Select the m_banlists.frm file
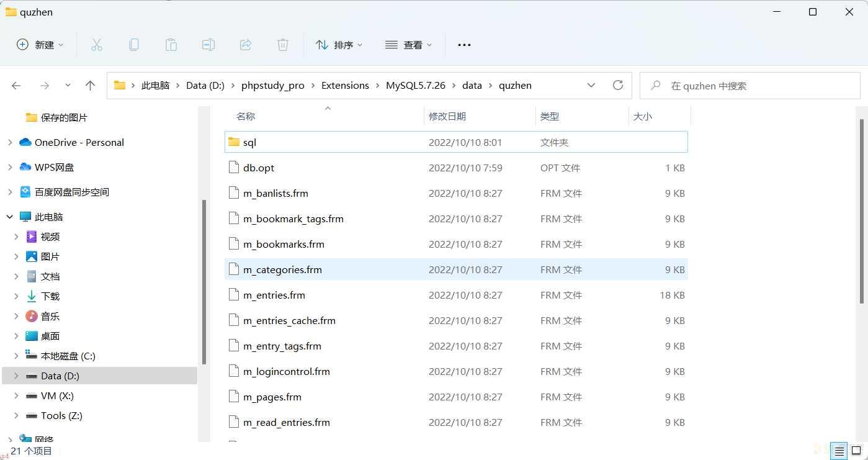Viewport: 868px width, 460px height. pyautogui.click(x=456, y=193)
